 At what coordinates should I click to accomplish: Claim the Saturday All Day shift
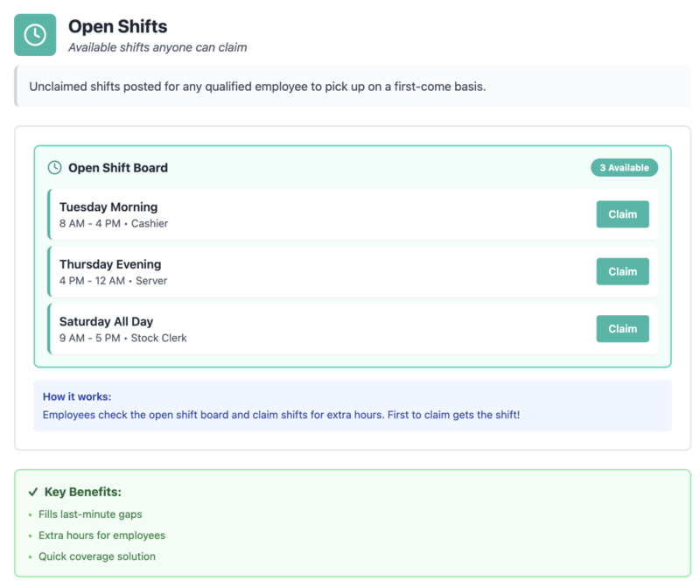(622, 328)
